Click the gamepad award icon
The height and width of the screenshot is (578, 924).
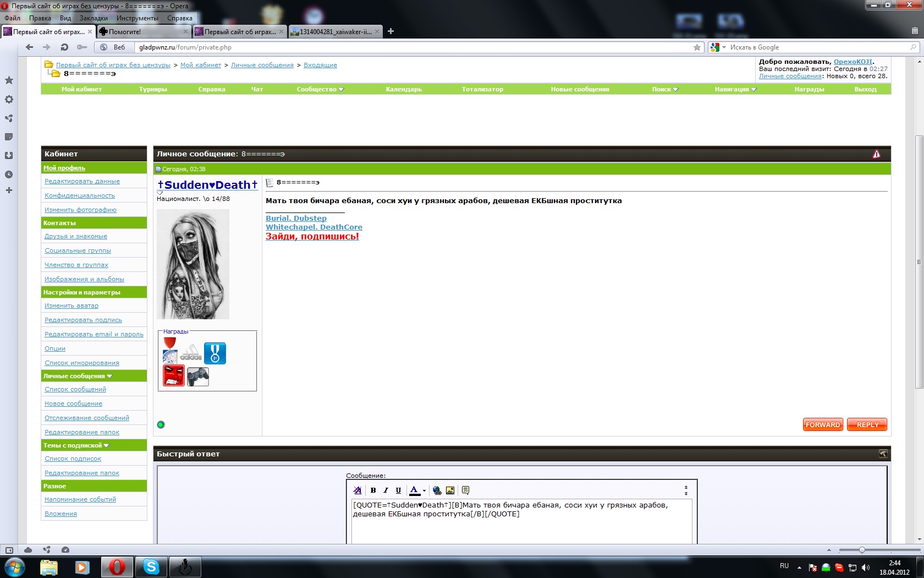tap(198, 377)
